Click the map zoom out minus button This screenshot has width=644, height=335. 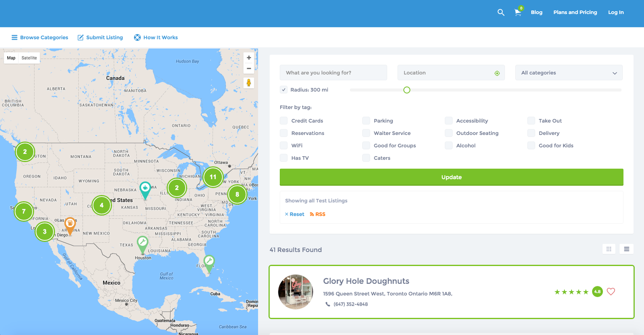[x=249, y=68]
